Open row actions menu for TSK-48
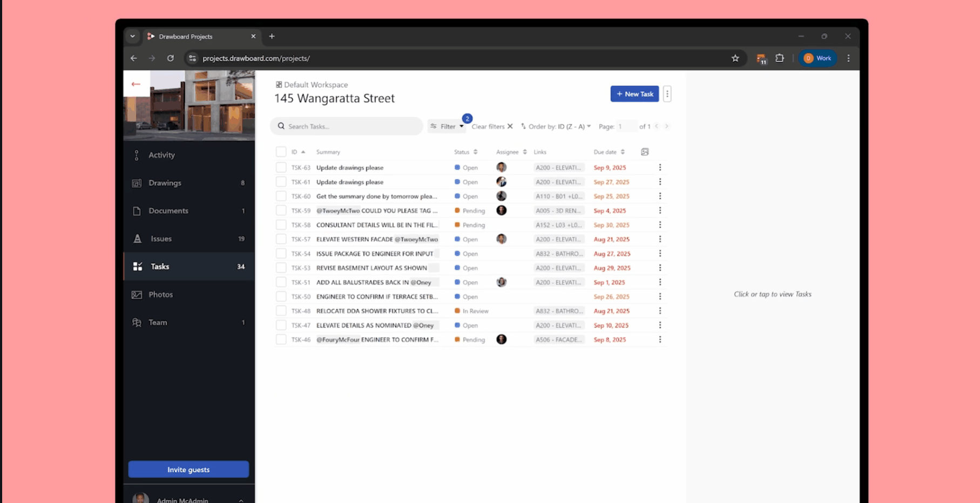Image resolution: width=980 pixels, height=503 pixels. point(660,311)
